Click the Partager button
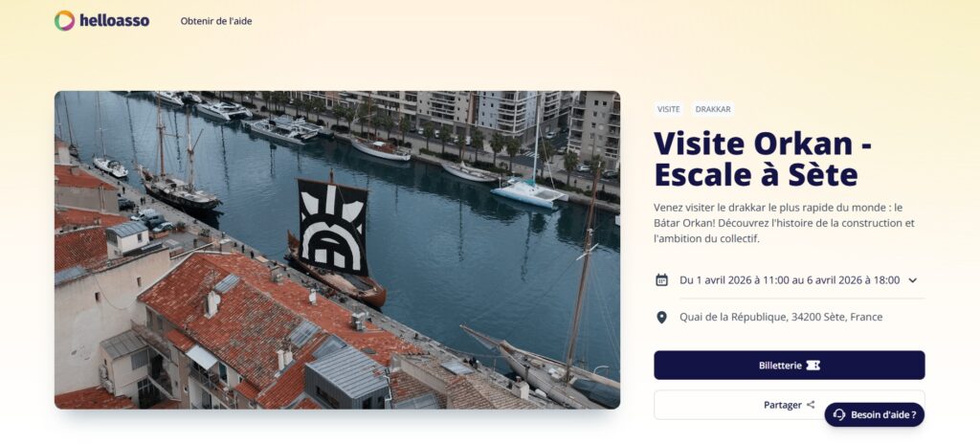980x444 pixels. [x=790, y=405]
